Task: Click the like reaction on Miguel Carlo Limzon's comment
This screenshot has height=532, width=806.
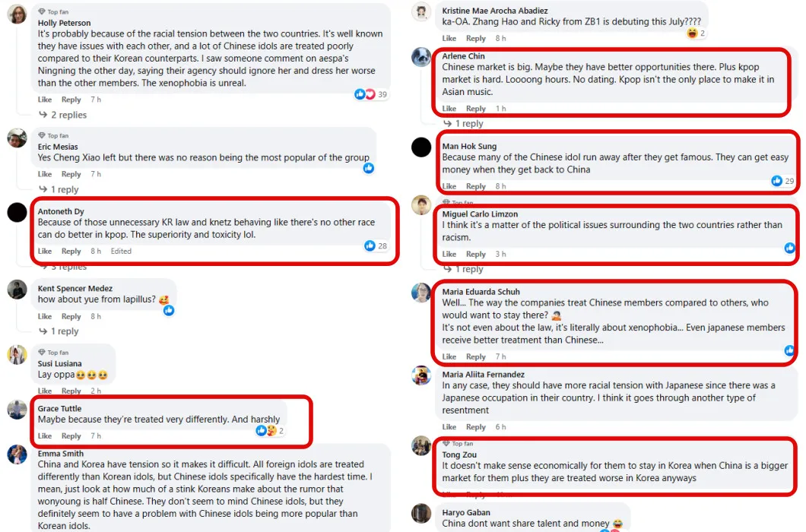Action: [x=790, y=248]
